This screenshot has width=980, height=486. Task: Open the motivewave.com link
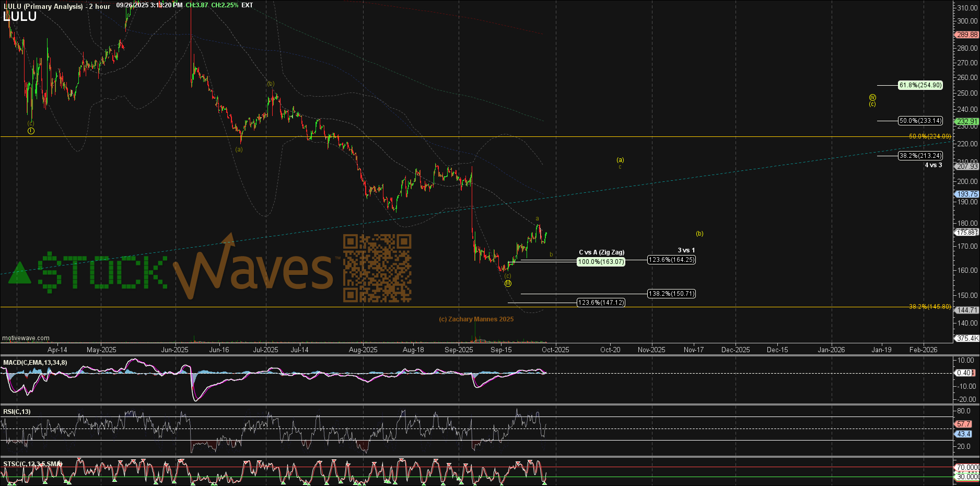[26, 338]
